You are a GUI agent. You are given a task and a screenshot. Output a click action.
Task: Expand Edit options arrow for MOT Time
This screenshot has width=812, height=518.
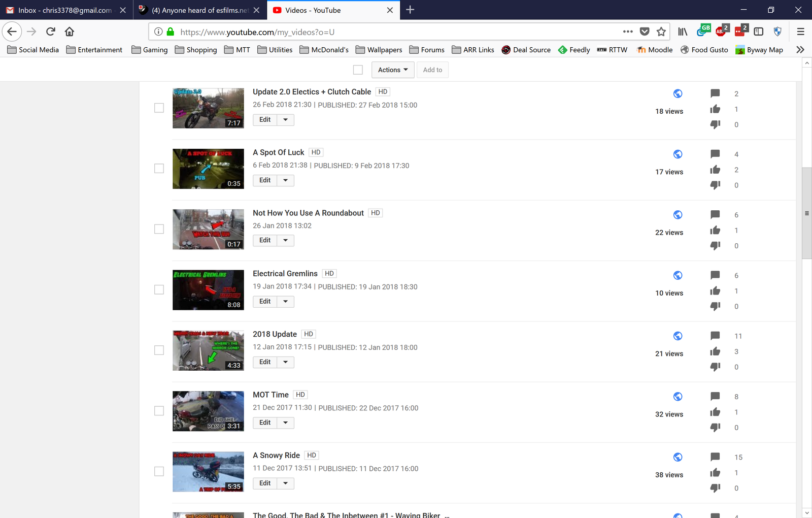click(x=286, y=423)
